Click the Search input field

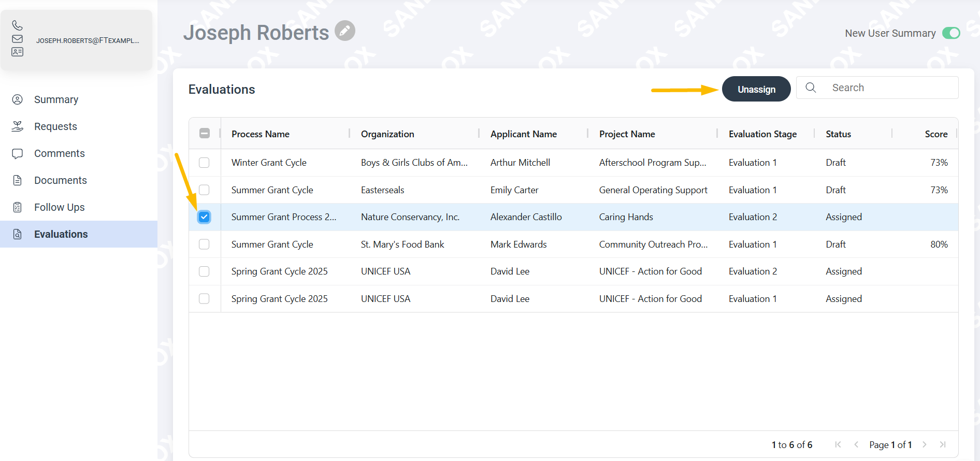877,88
